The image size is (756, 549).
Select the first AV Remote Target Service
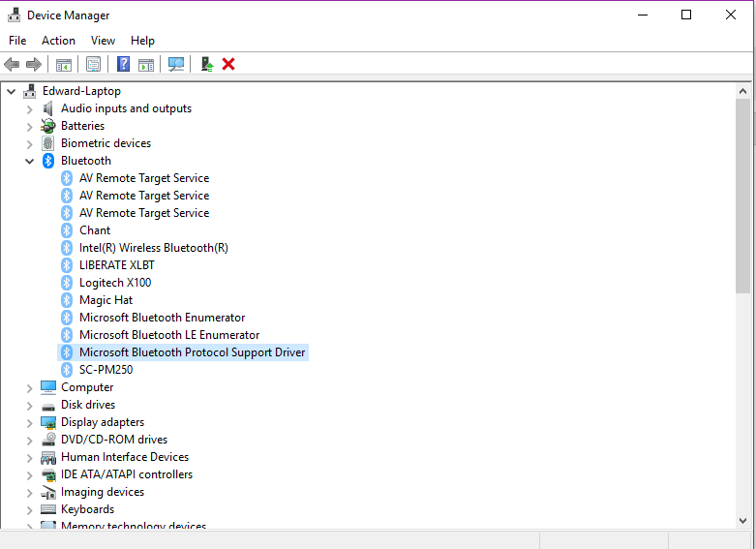point(144,178)
